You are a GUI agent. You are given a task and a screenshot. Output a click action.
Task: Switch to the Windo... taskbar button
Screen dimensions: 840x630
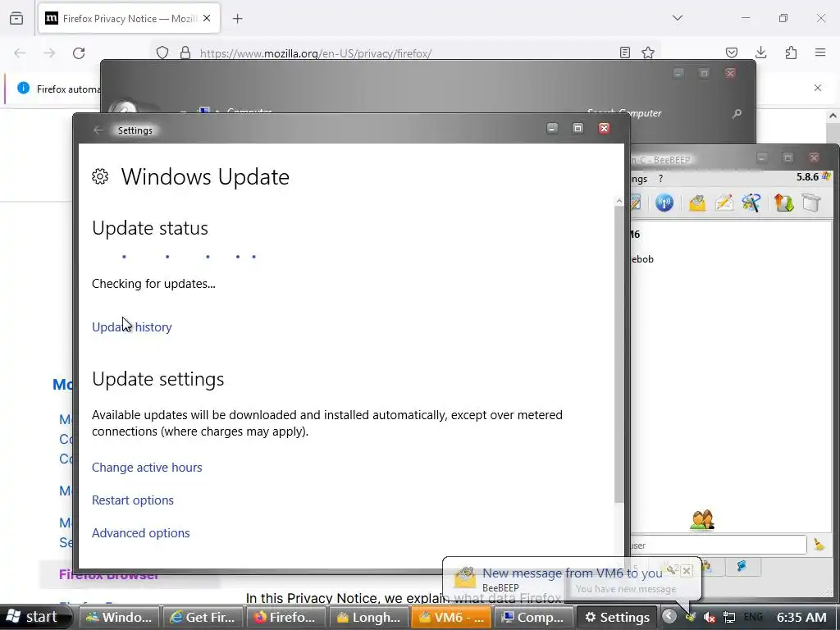(x=120, y=617)
